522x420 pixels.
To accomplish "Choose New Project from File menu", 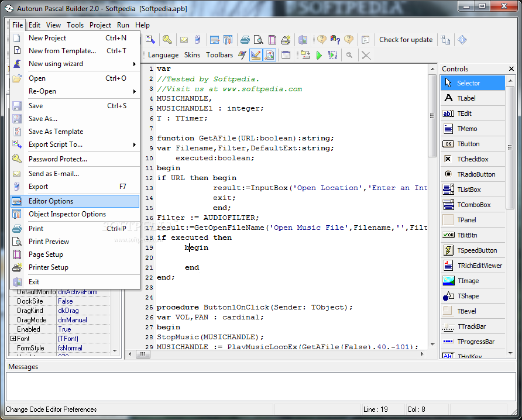I will tap(75, 38).
